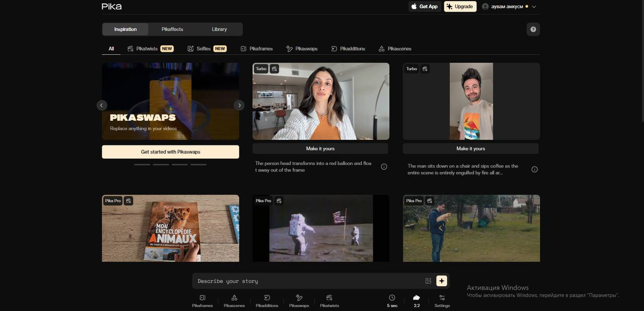This screenshot has width=644, height=311.
Task: Open the Library tab
Action: [219, 29]
